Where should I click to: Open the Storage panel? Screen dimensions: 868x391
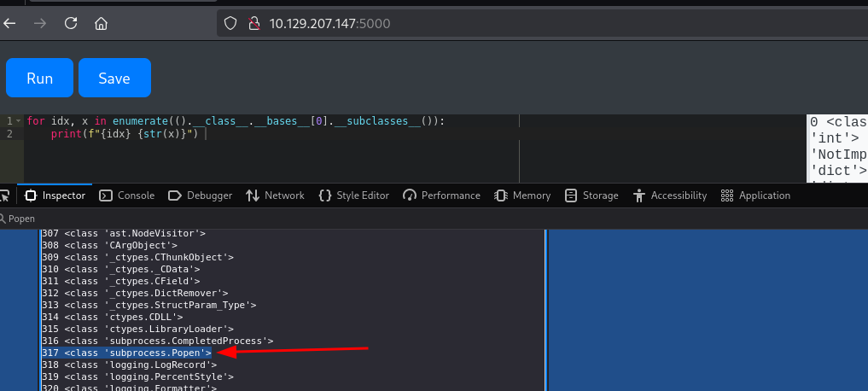pos(591,195)
